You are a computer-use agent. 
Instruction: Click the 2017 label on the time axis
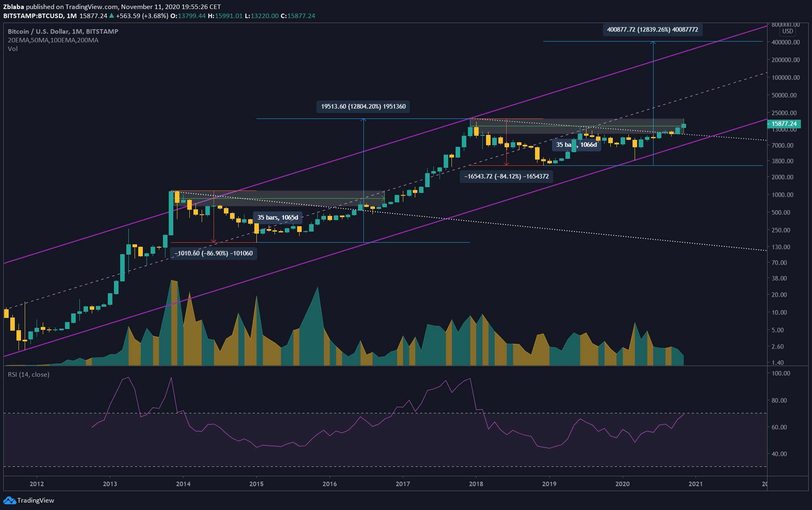point(403,484)
